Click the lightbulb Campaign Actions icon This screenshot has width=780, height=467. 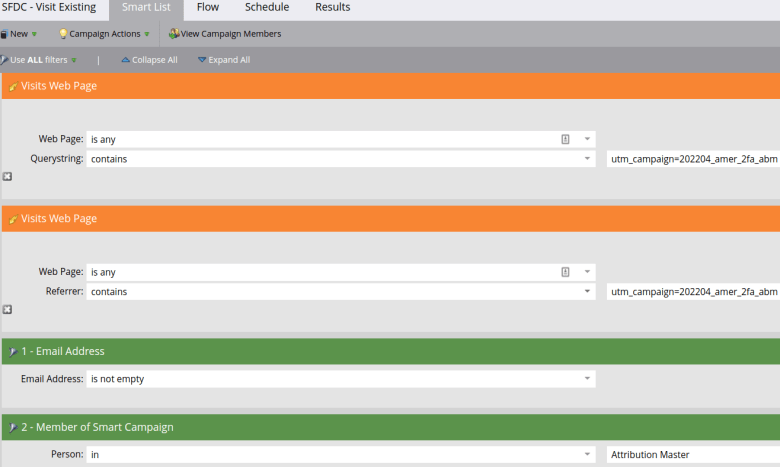[x=63, y=34]
